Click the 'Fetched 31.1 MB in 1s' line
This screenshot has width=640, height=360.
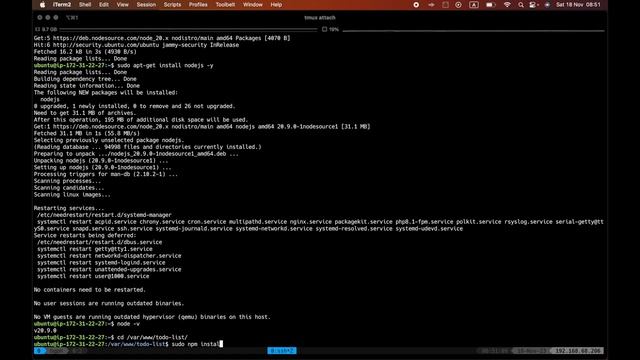point(87,133)
